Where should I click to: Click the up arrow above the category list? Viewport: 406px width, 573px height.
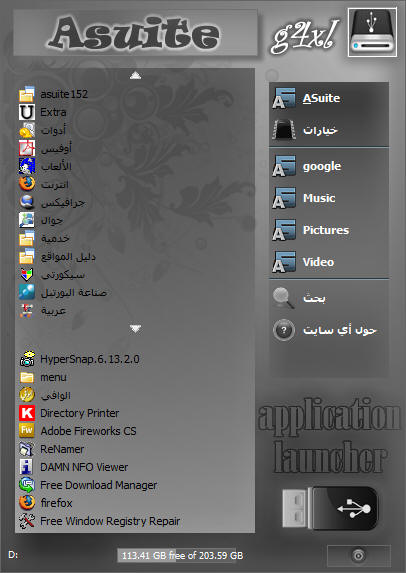[136, 75]
